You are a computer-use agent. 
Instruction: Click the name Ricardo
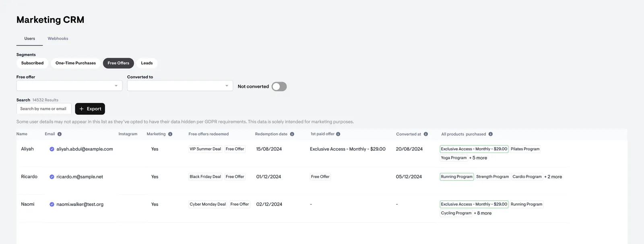point(29,177)
